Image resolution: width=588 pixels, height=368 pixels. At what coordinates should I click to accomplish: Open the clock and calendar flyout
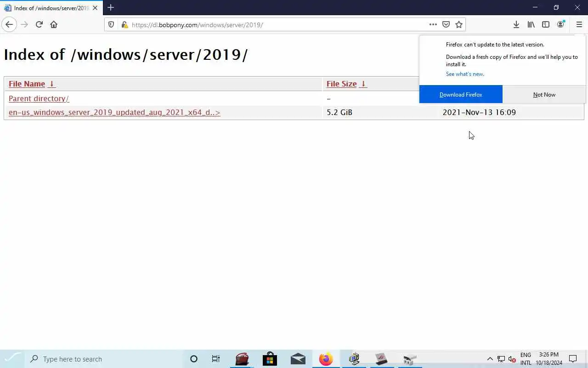pyautogui.click(x=549, y=359)
